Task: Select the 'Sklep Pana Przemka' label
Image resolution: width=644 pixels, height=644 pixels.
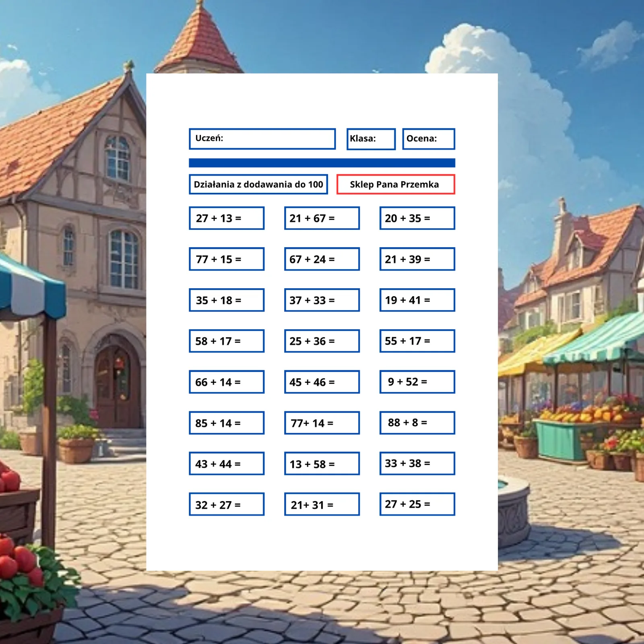Action: [396, 184]
